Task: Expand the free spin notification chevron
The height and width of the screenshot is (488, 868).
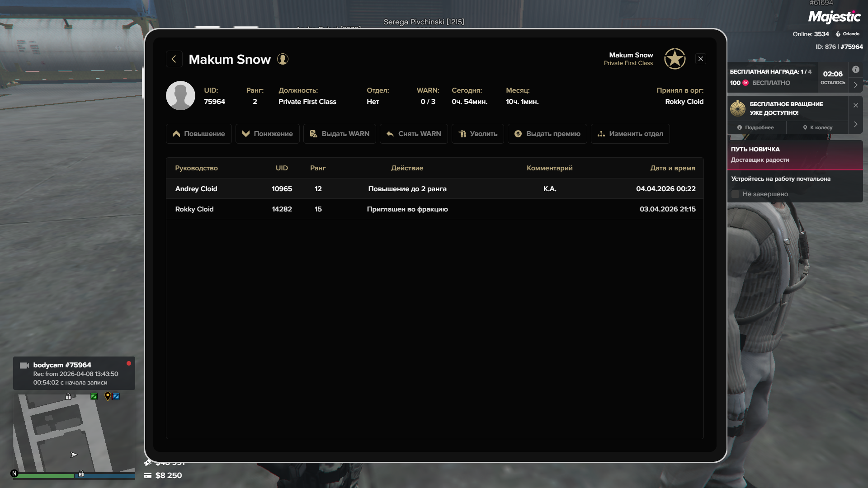Action: pos(855,124)
